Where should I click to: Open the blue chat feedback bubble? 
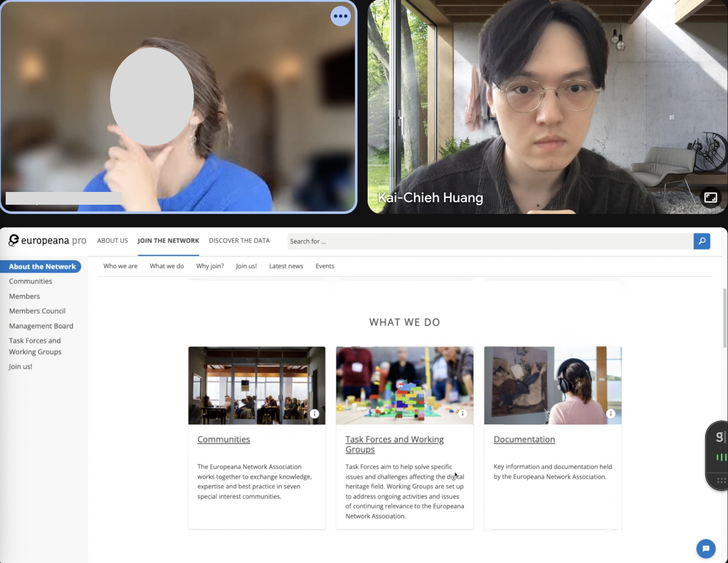(x=706, y=548)
